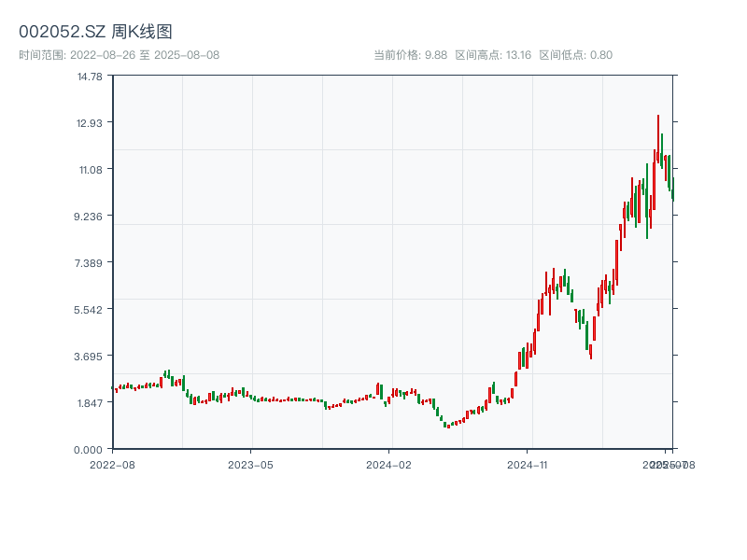Screen dimensions: 747x560
Task: Click the y-axis value 5.542
Action: tap(88, 310)
